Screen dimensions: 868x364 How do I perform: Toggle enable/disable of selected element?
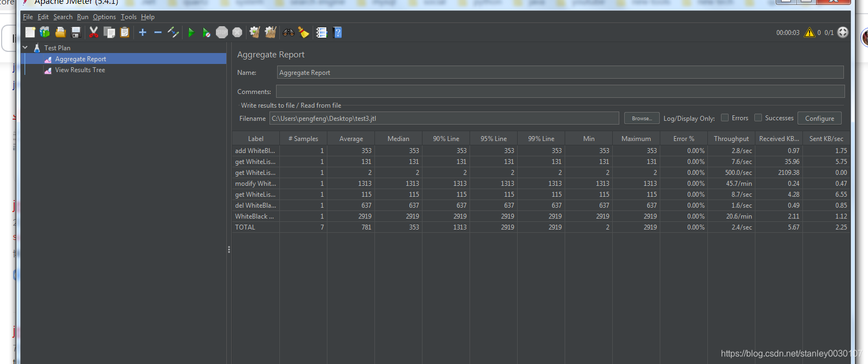pos(173,33)
